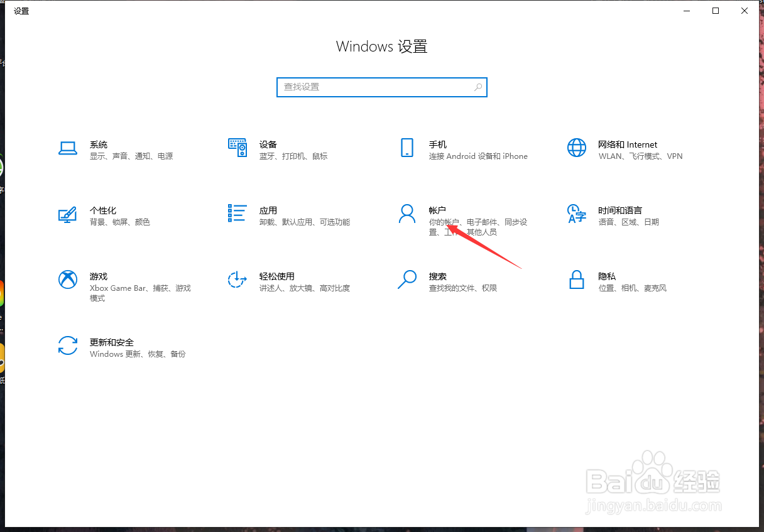Open the Network and Internet globe icon
Viewport: 764px width, 532px height.
pyautogui.click(x=576, y=148)
